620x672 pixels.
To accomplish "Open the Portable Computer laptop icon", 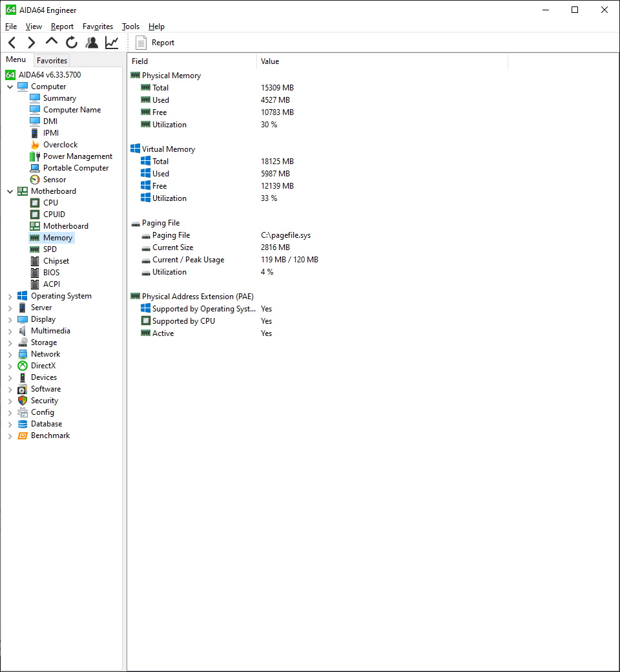I will (x=35, y=168).
